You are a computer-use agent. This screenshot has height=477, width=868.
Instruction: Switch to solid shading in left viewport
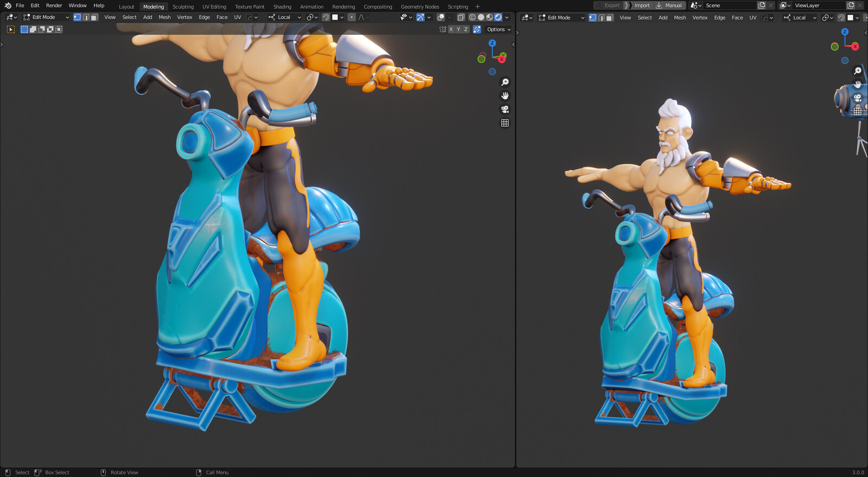click(481, 17)
